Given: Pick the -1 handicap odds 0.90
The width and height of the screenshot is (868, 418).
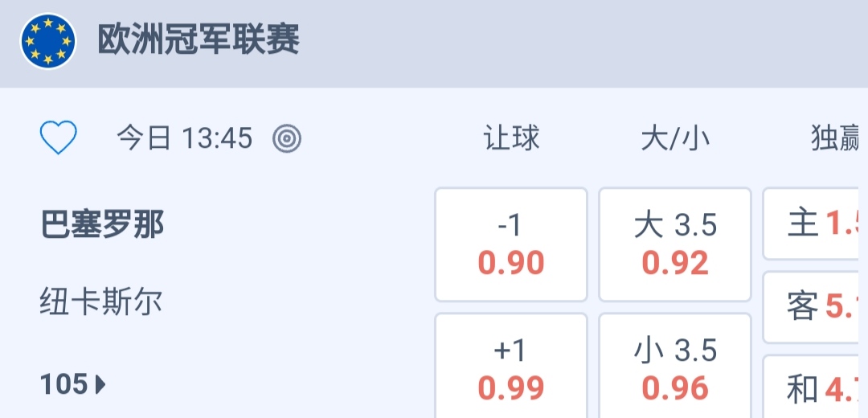Looking at the screenshot, I should click(511, 244).
